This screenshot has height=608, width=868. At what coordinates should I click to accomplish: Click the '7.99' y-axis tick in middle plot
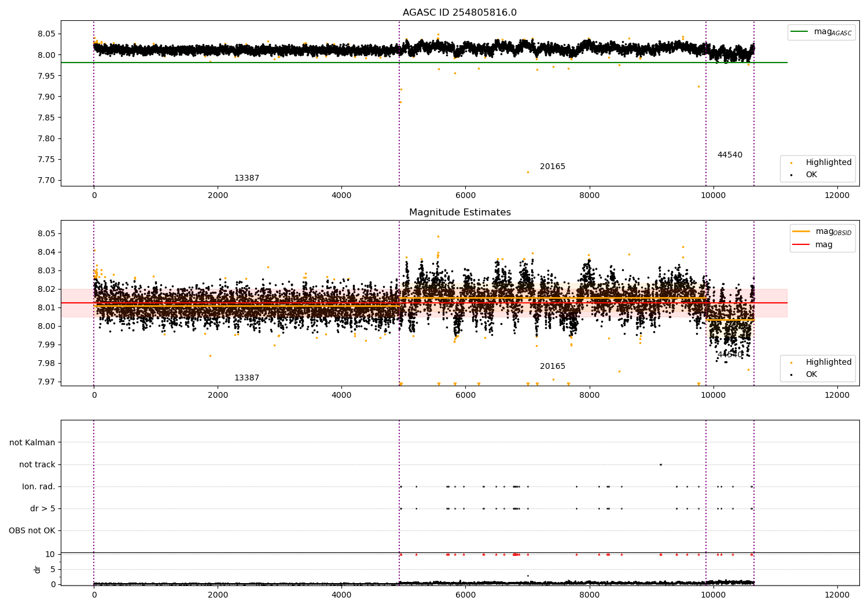tap(46, 345)
